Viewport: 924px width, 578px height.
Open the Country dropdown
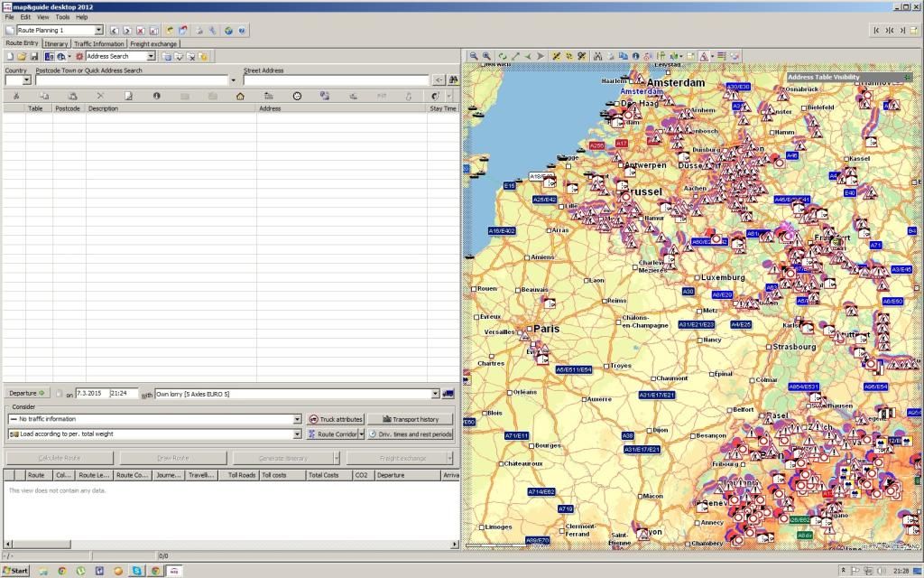coord(26,79)
